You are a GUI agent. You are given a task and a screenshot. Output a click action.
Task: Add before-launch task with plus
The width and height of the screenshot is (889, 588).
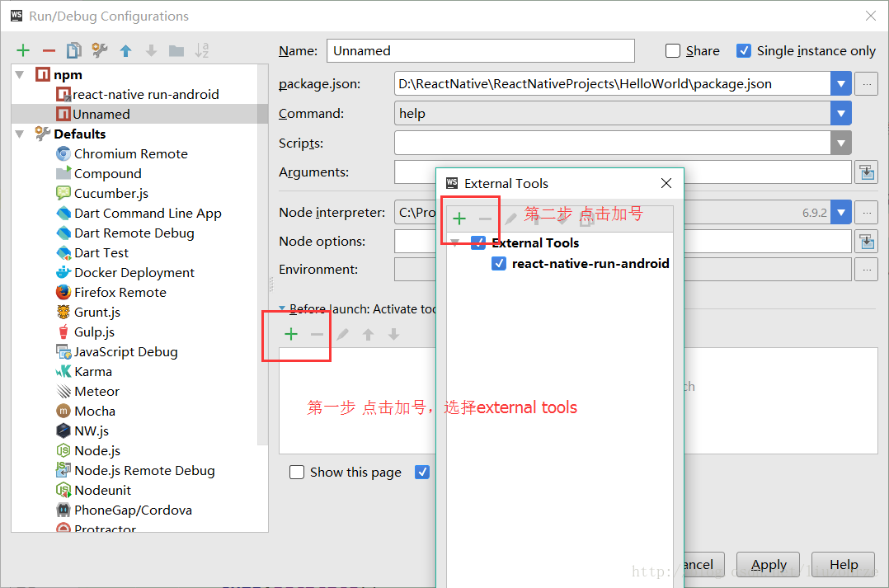point(291,334)
